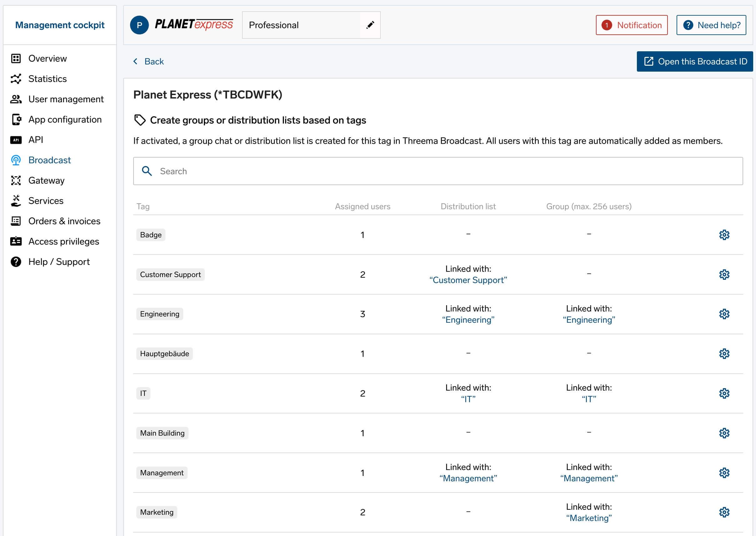This screenshot has height=536, width=756.
Task: Open the Management group link
Action: [x=589, y=478]
